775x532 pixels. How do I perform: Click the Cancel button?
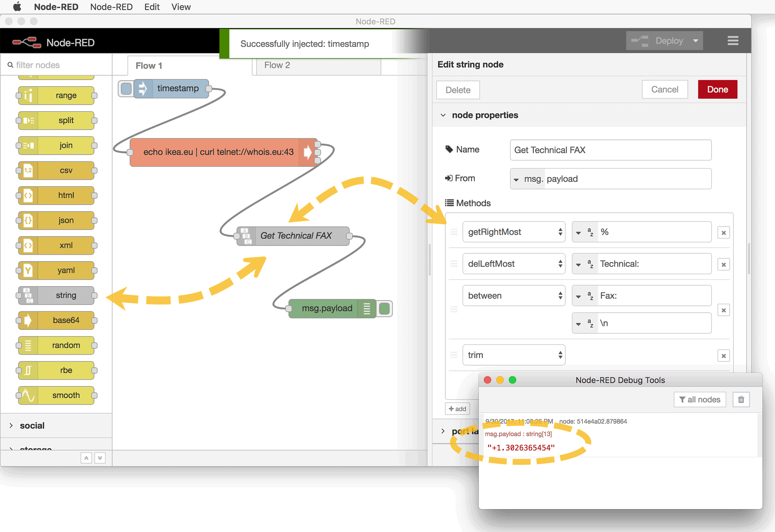tap(665, 90)
